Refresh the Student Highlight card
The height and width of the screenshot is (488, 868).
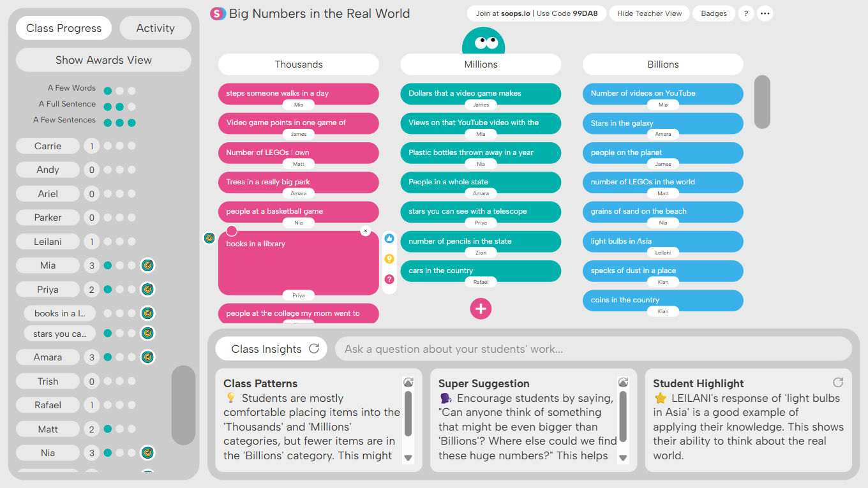(x=838, y=382)
